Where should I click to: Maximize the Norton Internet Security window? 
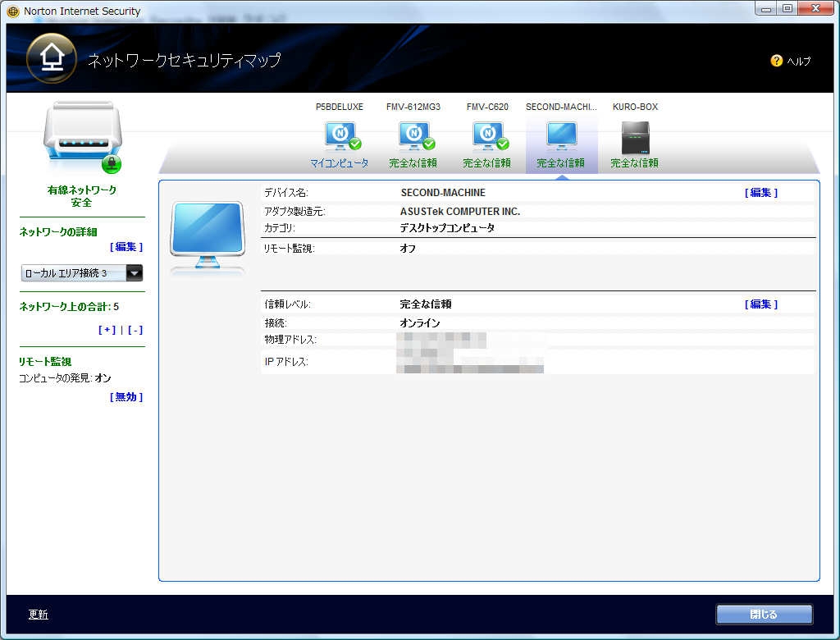click(x=787, y=8)
